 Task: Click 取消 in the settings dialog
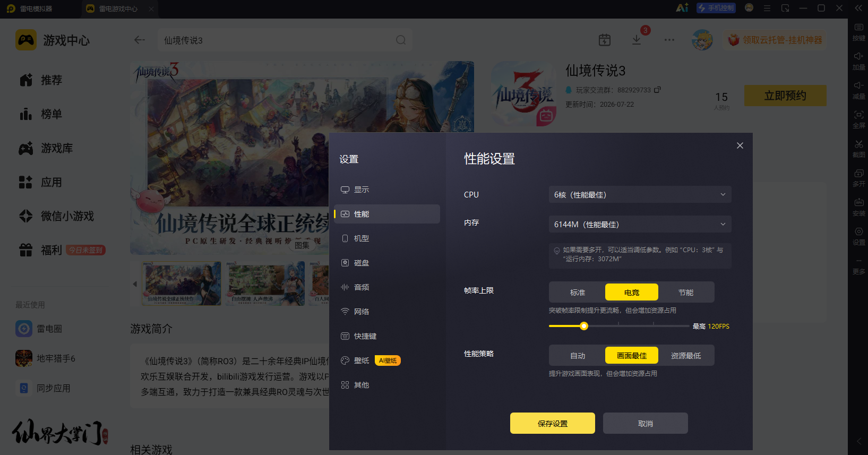click(x=646, y=423)
